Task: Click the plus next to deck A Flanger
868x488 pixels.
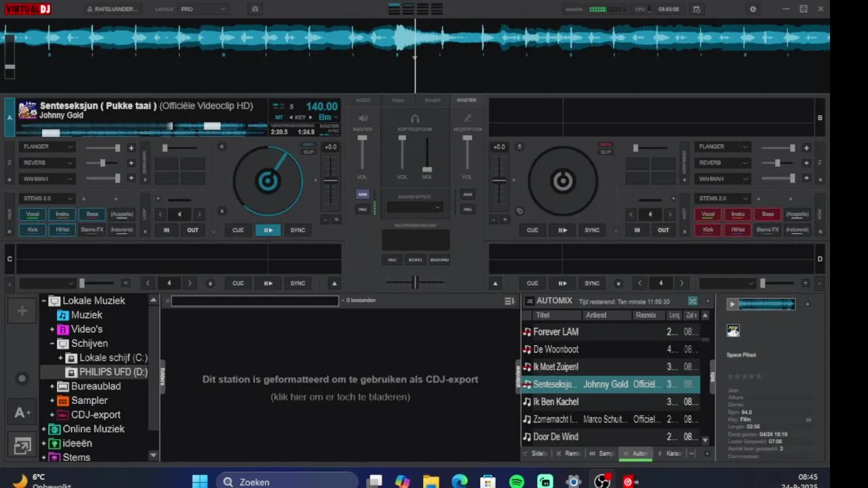Action: (x=131, y=148)
